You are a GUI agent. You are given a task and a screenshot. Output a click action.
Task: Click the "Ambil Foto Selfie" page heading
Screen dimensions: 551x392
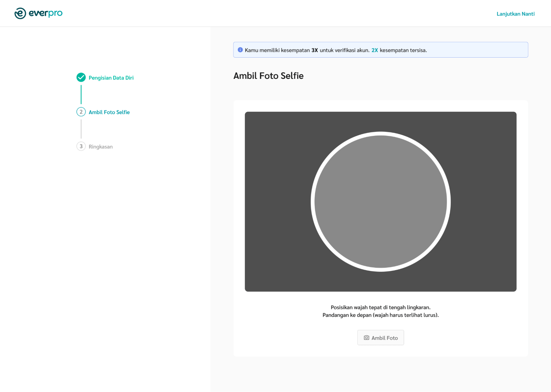click(x=268, y=76)
